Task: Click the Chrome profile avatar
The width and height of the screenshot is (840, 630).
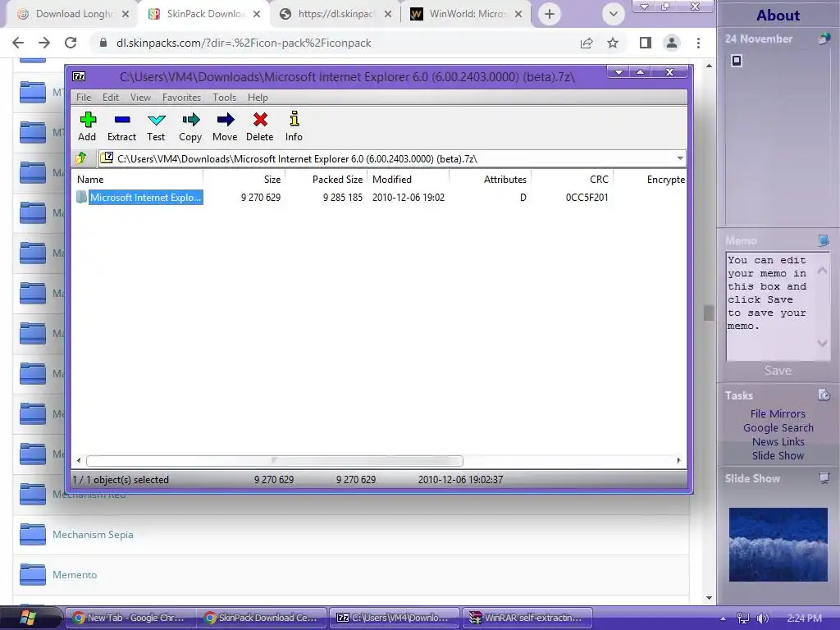Action: [x=672, y=43]
